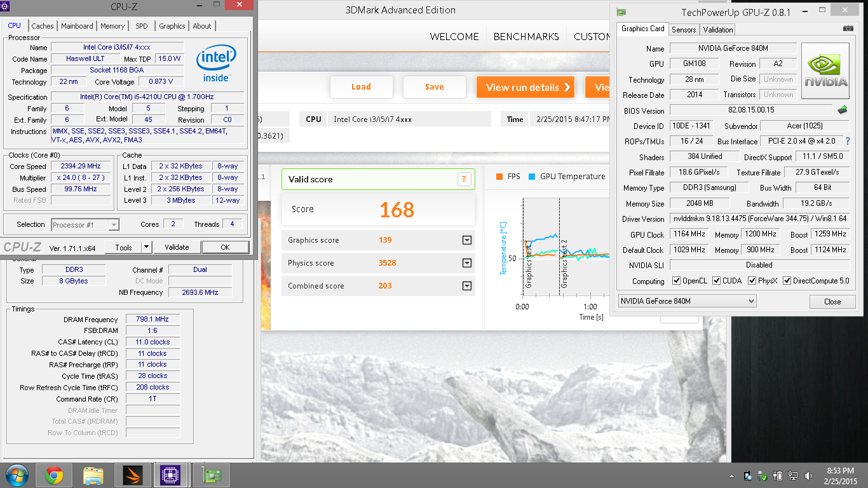Toggle the PhysX checkbox

[752, 281]
